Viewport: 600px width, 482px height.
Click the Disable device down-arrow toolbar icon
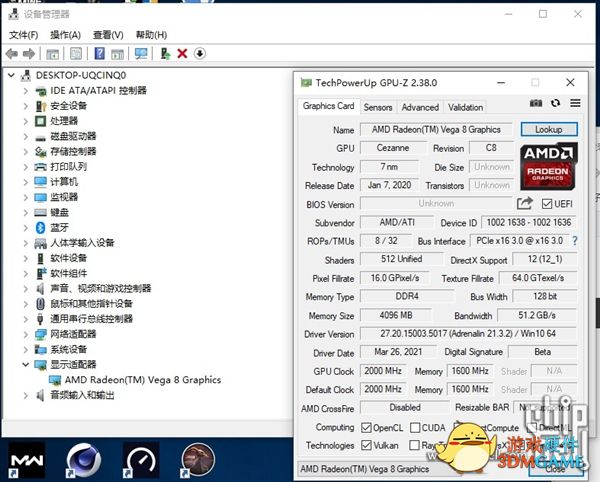click(199, 54)
